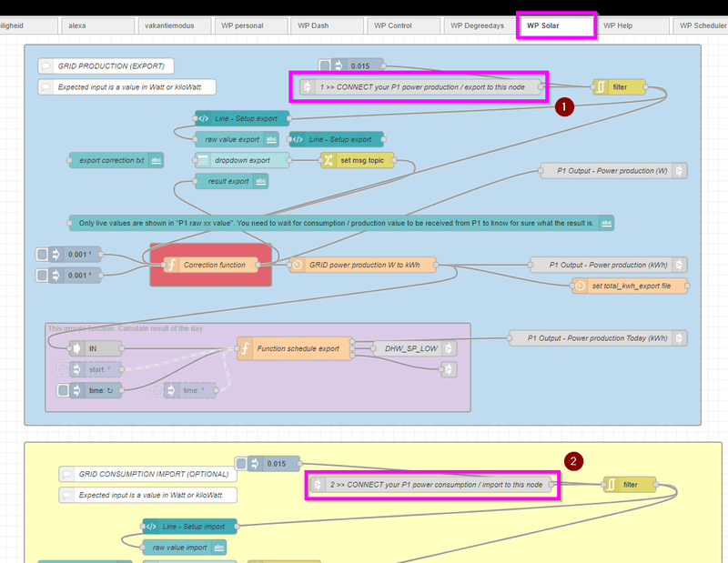Trigger the 'time: ↻' inject node button
Screen dimensions: 728x563
coord(63,390)
